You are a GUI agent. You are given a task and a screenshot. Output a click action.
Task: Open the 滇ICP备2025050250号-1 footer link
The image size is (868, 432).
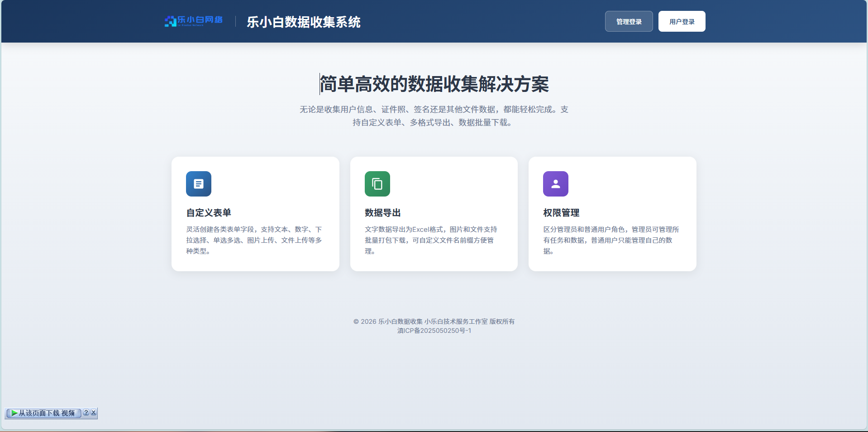pyautogui.click(x=434, y=331)
